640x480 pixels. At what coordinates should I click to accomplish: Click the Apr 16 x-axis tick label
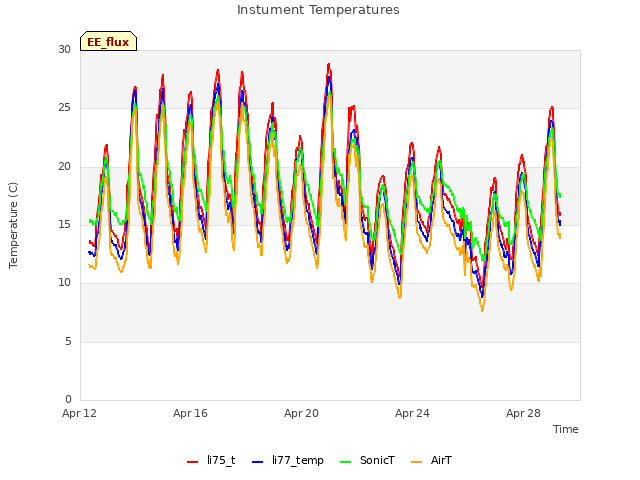coord(190,413)
